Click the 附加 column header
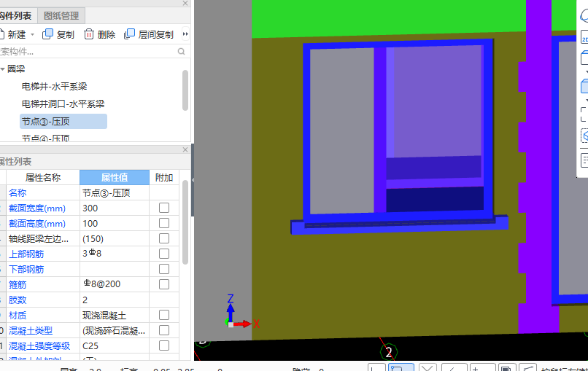 coord(164,177)
